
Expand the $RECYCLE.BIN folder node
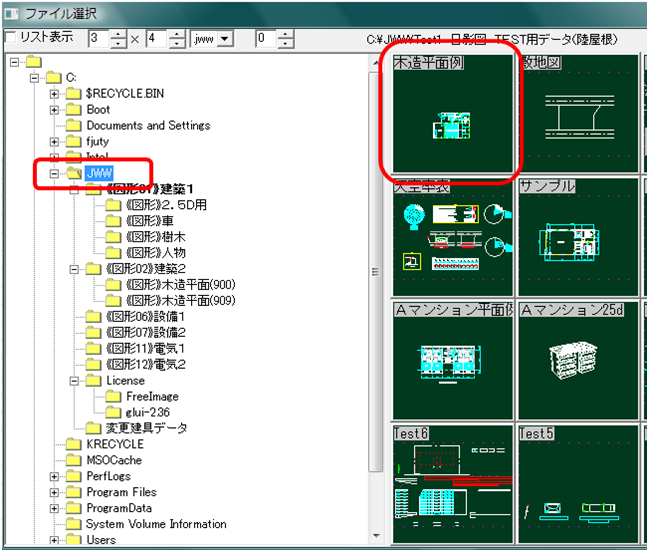click(55, 93)
